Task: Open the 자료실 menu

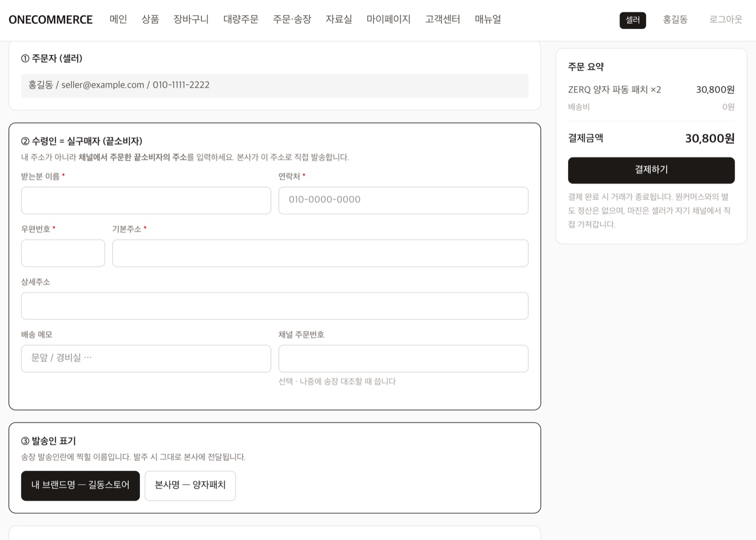Action: (338, 19)
